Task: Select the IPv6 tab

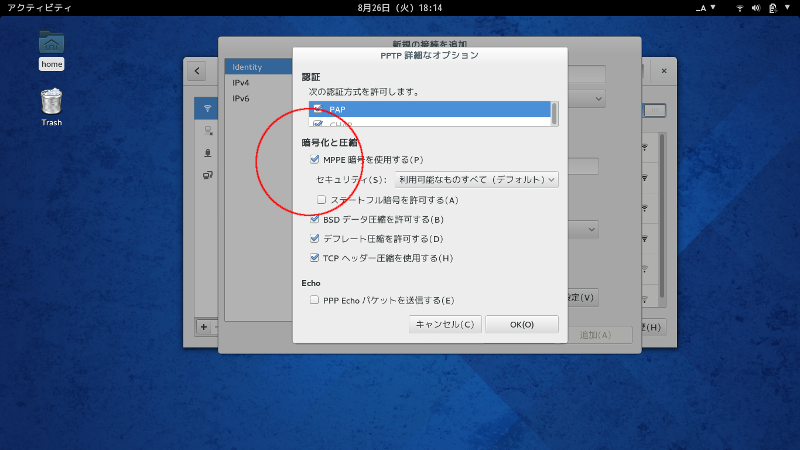Action: pos(258,98)
